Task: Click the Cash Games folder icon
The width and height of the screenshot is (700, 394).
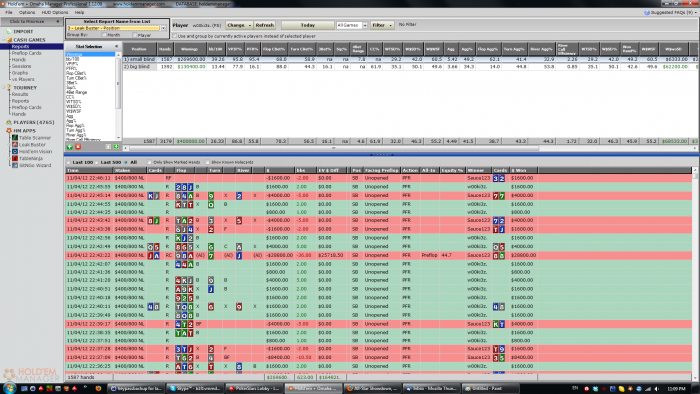Action: (9, 40)
